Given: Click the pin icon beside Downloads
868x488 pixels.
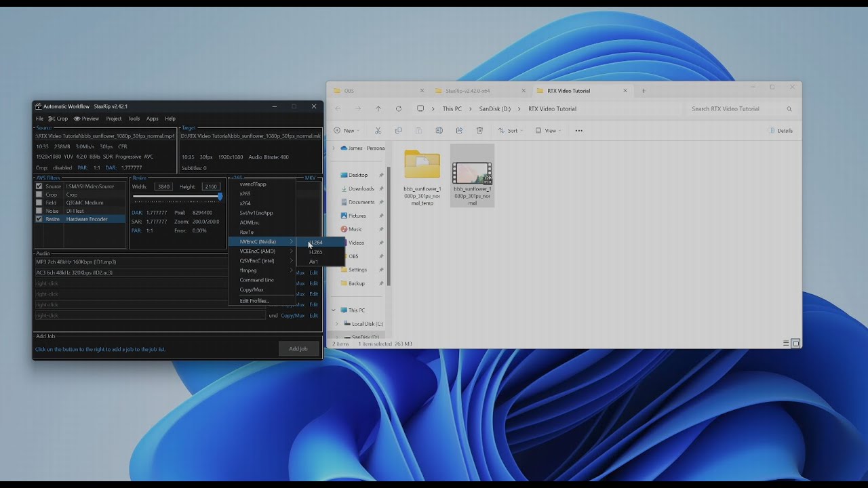Looking at the screenshot, I should [381, 188].
